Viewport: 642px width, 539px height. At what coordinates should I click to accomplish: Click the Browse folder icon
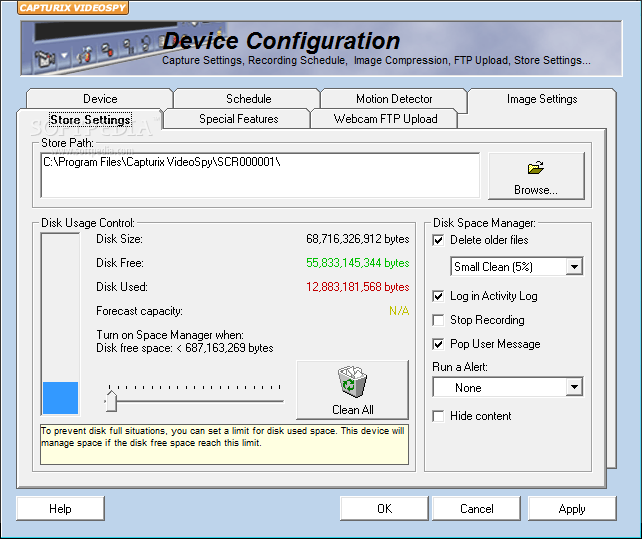pos(536,168)
